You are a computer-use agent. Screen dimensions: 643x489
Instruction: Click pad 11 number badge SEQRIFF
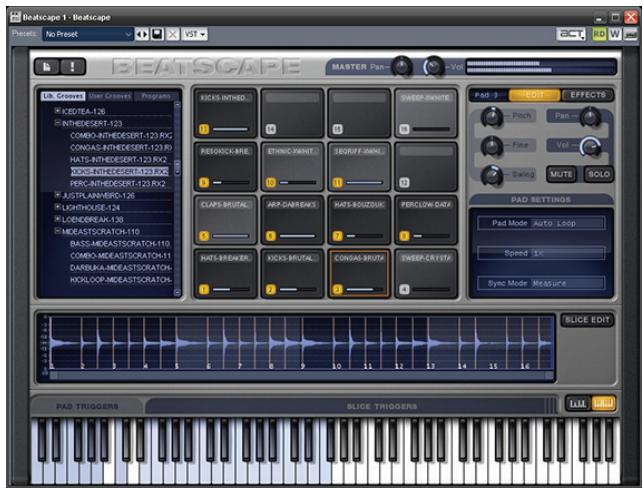tap(337, 183)
